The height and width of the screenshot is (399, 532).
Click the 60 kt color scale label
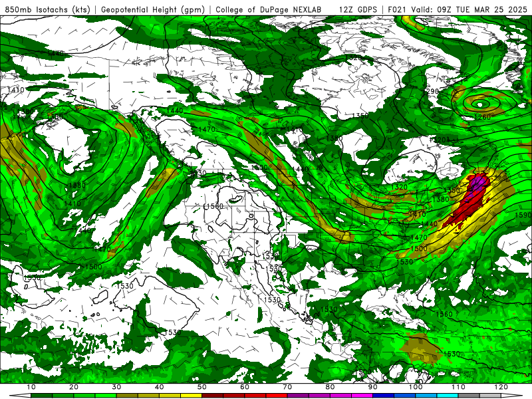[245, 387]
